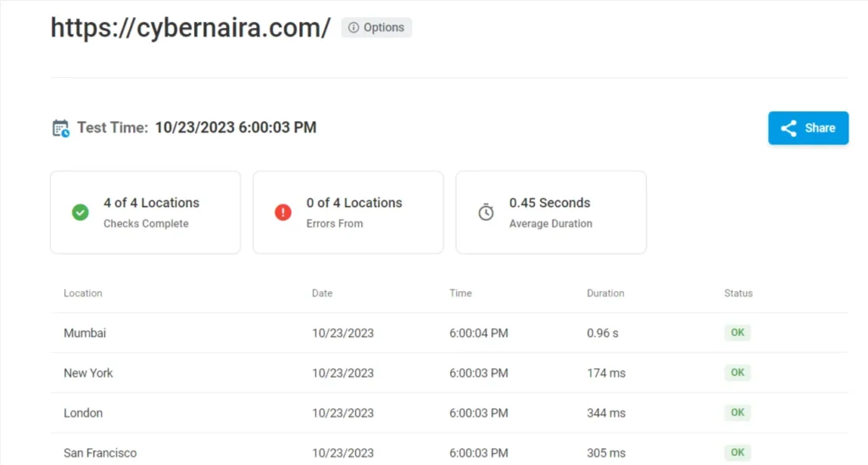Viewport: 868px width, 465px height.
Task: Click the 305 ms duration for San Francisco
Action: pos(606,453)
